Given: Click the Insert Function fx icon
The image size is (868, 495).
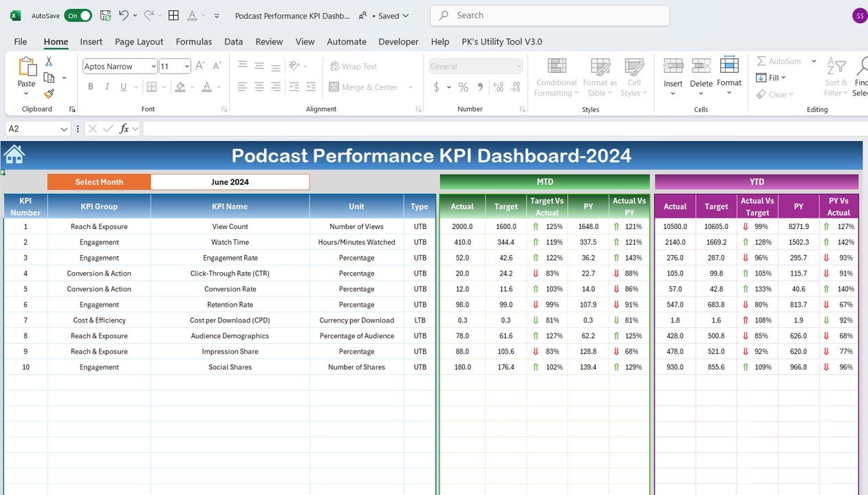Looking at the screenshot, I should 124,129.
